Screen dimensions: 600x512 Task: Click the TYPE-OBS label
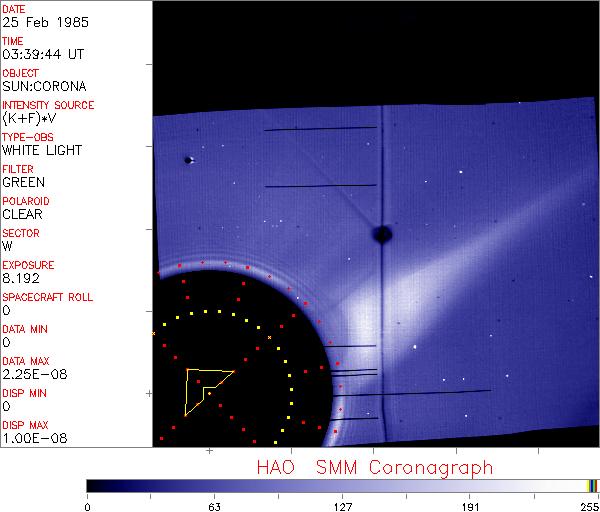tap(28, 137)
